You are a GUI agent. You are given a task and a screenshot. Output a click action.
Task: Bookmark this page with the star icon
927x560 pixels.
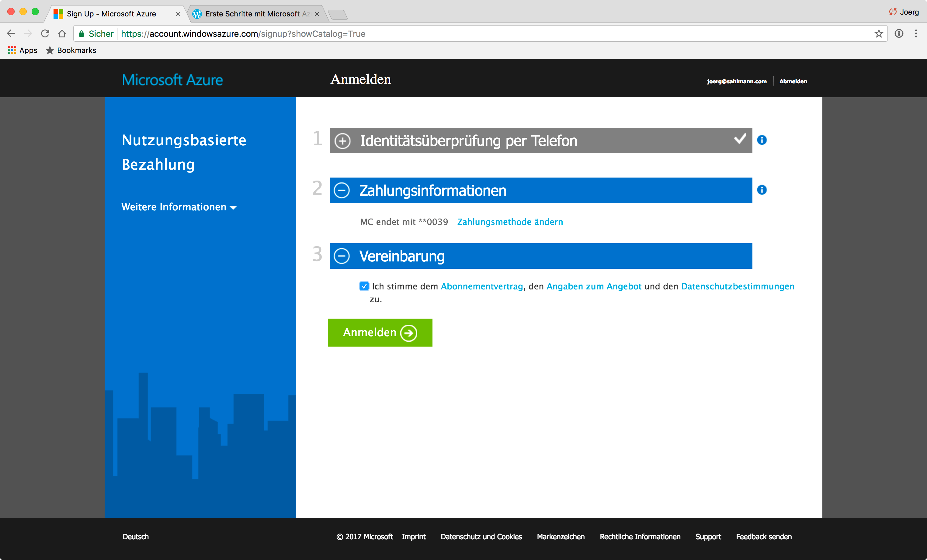(x=878, y=34)
